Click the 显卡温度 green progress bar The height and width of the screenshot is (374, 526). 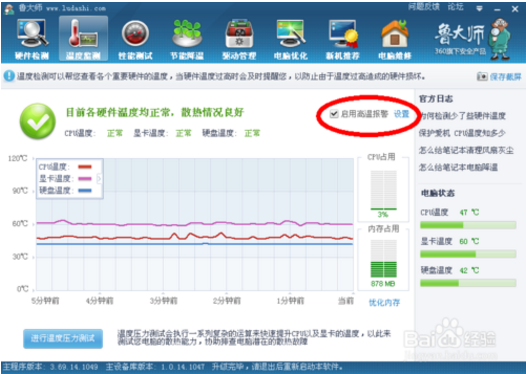pos(468,254)
